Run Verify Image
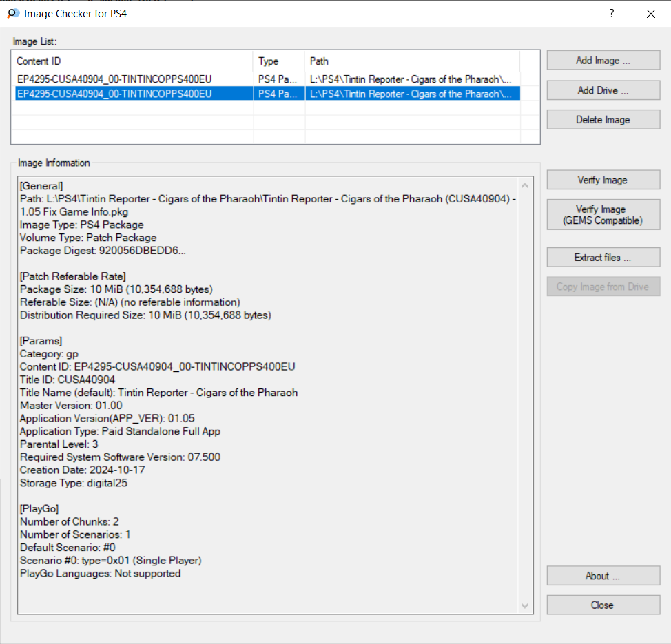The height and width of the screenshot is (644, 671). pos(603,180)
